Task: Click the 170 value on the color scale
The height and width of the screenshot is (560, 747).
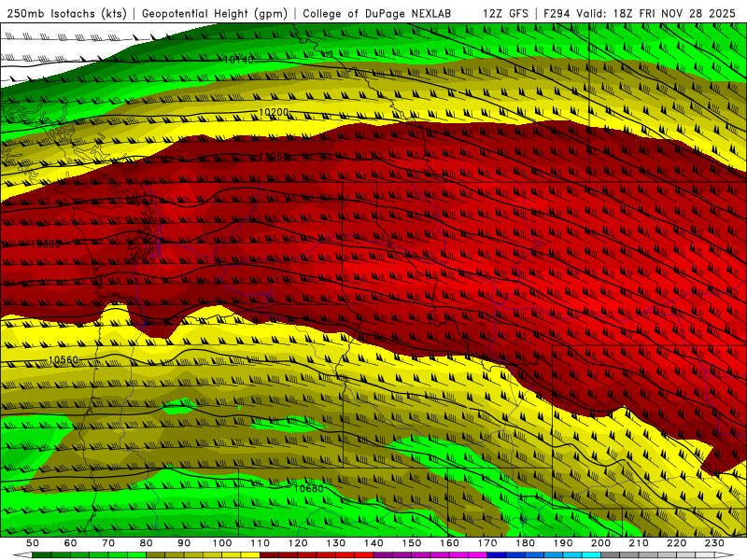Action: [x=487, y=543]
